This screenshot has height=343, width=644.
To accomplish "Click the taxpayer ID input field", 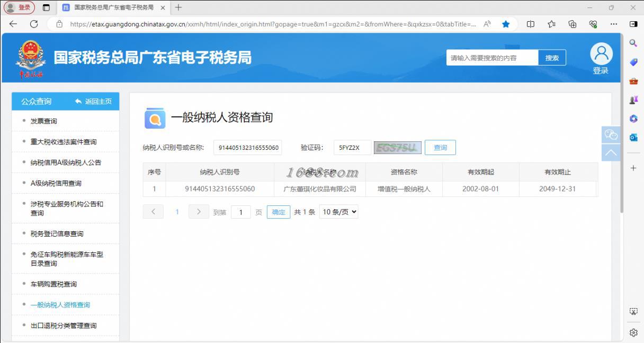I will (248, 148).
